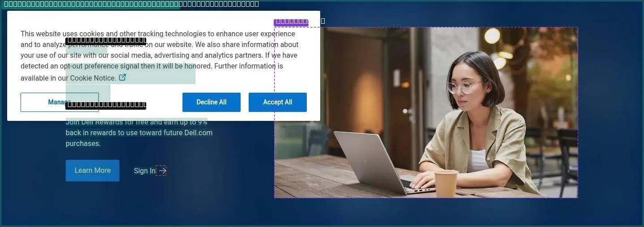The width and height of the screenshot is (644, 227).
Task: Click the coffee cup in the hero photo
Action: pyautogui.click(x=446, y=184)
